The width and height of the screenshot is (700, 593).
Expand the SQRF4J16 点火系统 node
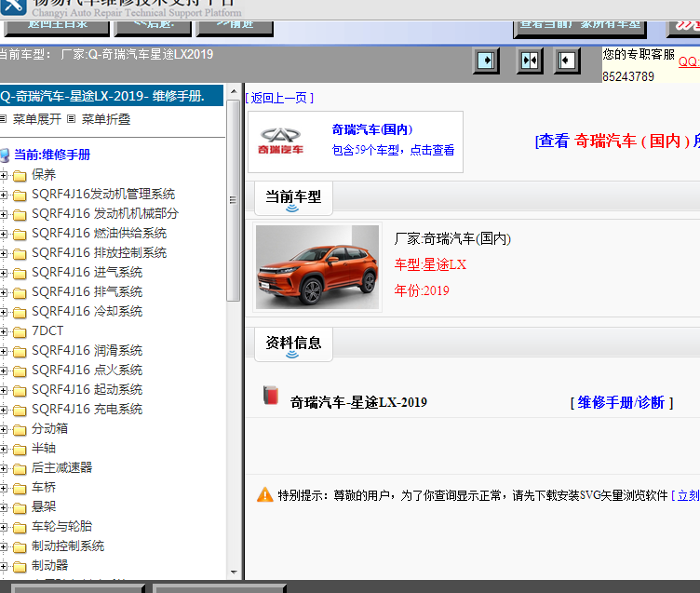pos(4,371)
